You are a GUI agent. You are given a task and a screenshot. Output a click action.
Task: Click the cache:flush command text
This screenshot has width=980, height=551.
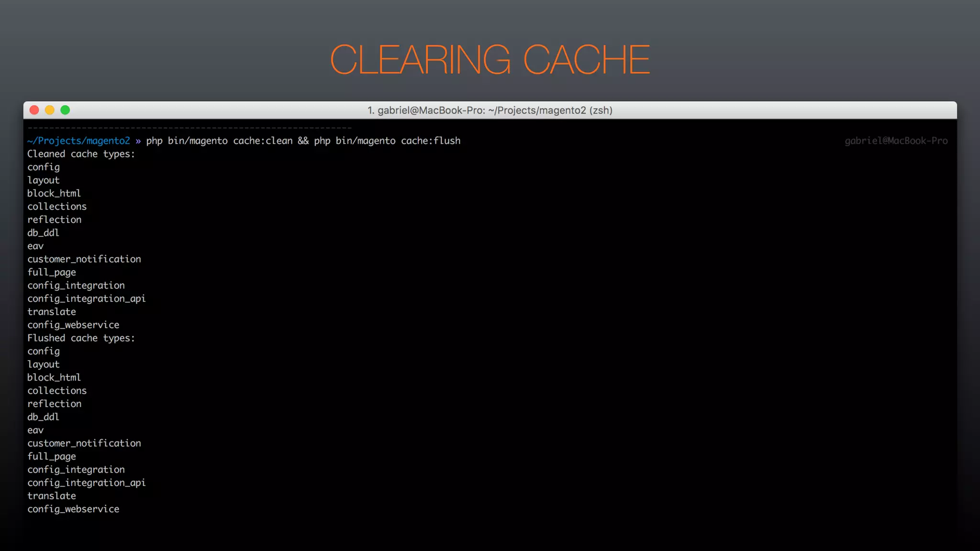(x=431, y=141)
